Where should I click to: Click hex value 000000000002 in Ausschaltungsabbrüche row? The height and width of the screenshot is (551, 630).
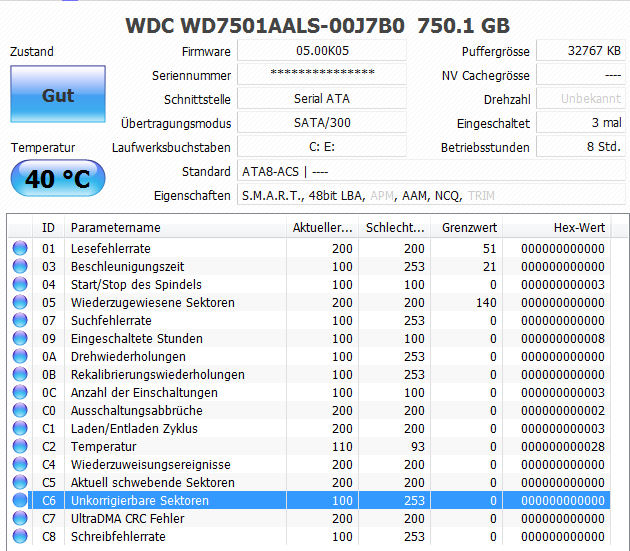pos(562,411)
